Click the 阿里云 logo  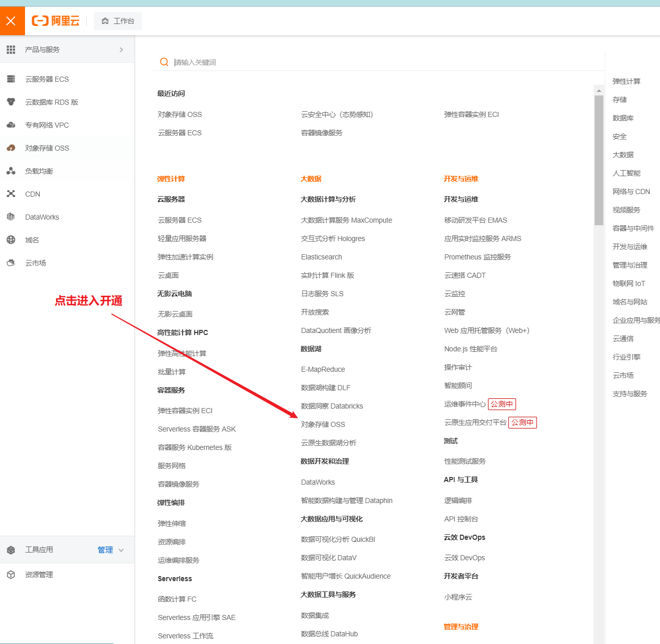56,20
